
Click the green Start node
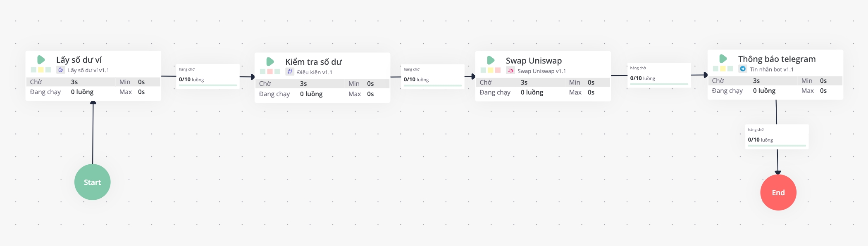click(x=92, y=182)
